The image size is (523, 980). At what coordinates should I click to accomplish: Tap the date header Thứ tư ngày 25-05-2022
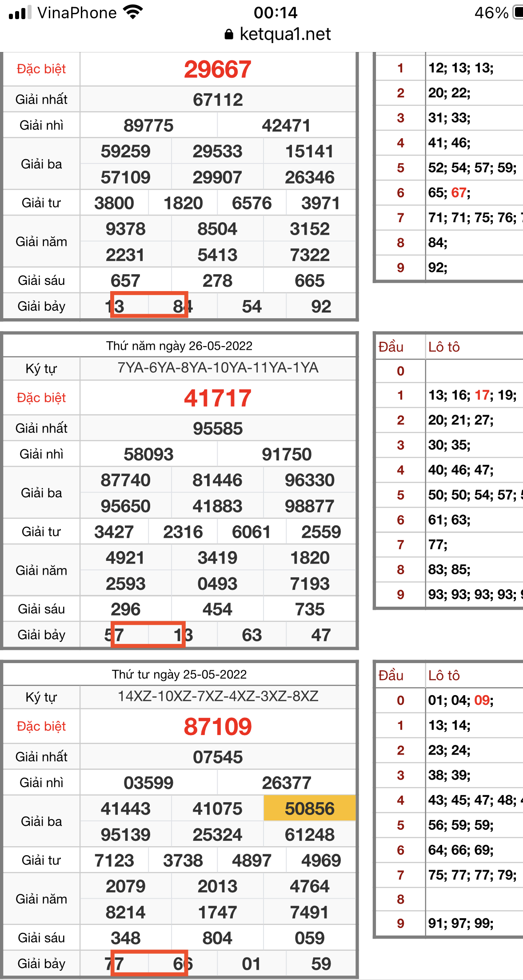179,674
